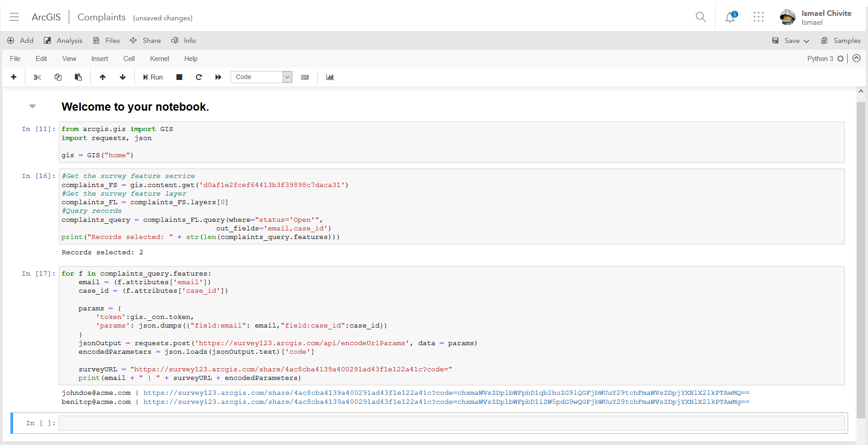
Task: Move selected cell down
Action: point(123,77)
